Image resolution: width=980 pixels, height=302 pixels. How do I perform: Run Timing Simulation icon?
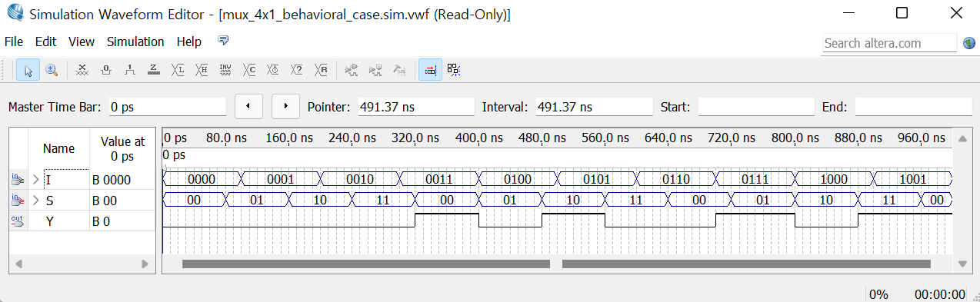tap(375, 70)
